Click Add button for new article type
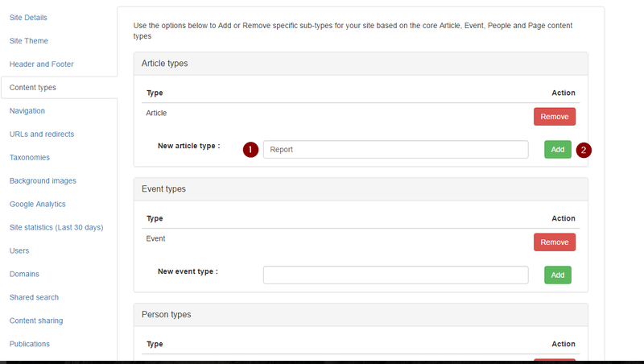Viewport: 644px width, 364px height. tap(557, 149)
